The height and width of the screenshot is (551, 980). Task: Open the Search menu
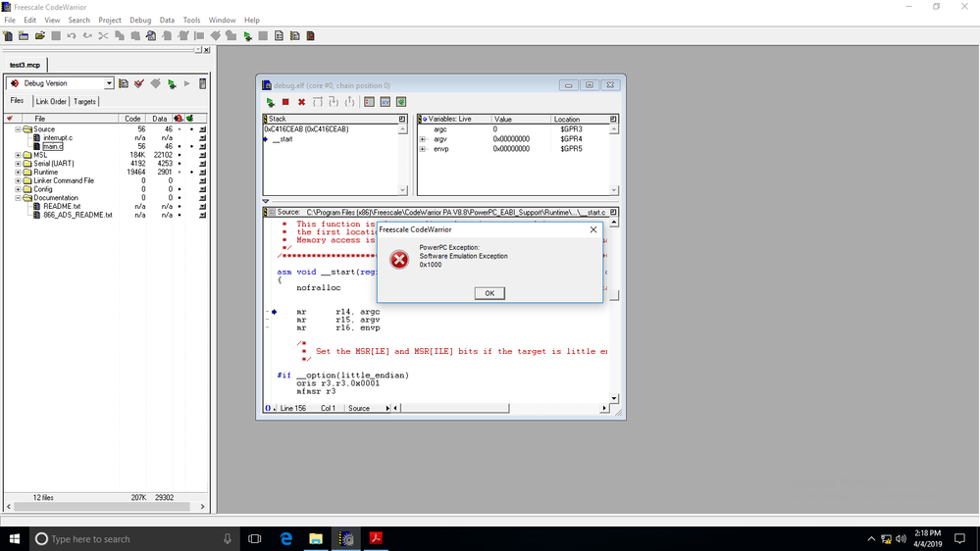coord(78,20)
